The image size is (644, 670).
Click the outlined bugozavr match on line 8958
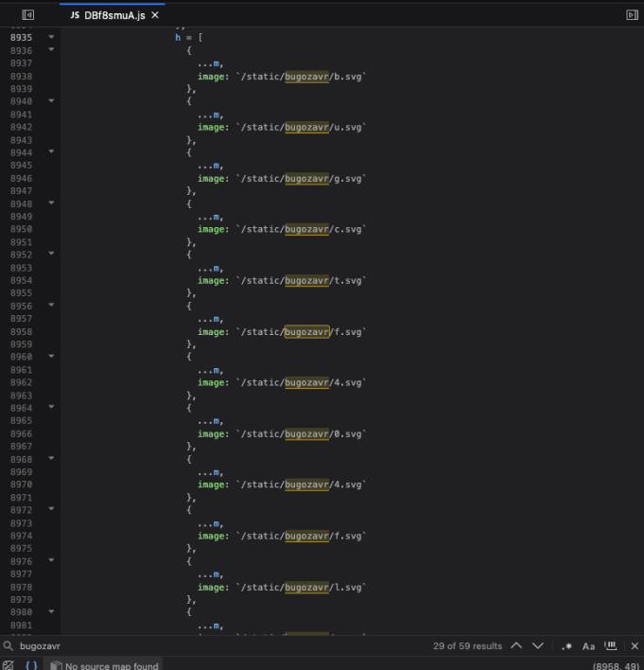click(x=306, y=332)
